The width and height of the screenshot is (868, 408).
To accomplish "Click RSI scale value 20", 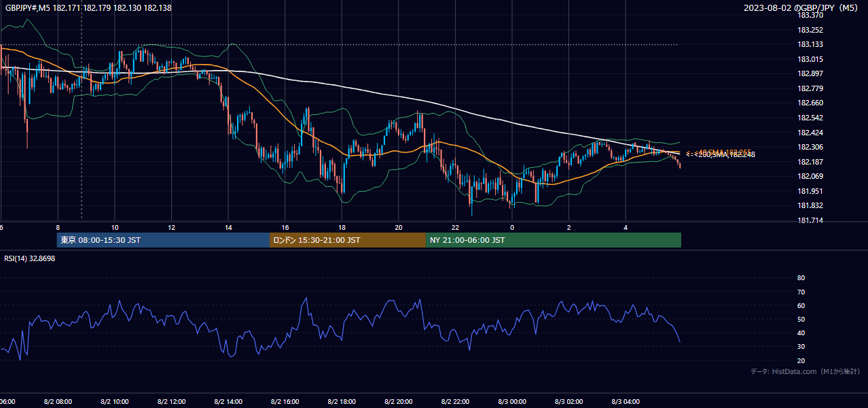I will tap(801, 360).
